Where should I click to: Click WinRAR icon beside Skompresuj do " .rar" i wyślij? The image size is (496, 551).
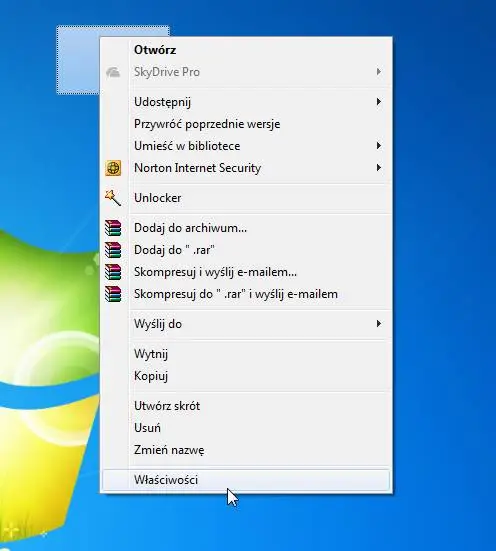tap(113, 294)
